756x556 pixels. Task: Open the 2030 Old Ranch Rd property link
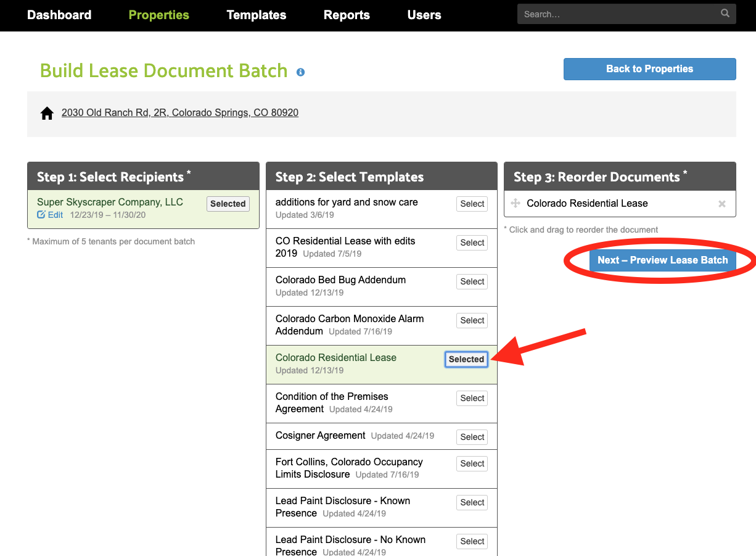[x=180, y=113]
